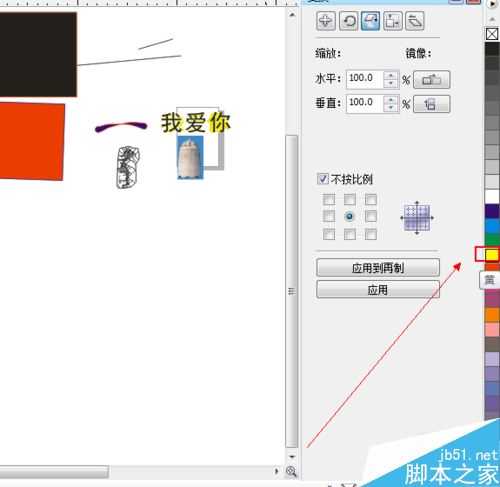This screenshot has height=487, width=500.
Task: Decrease the 垂直 scale with the down arrow
Action: pos(390,108)
